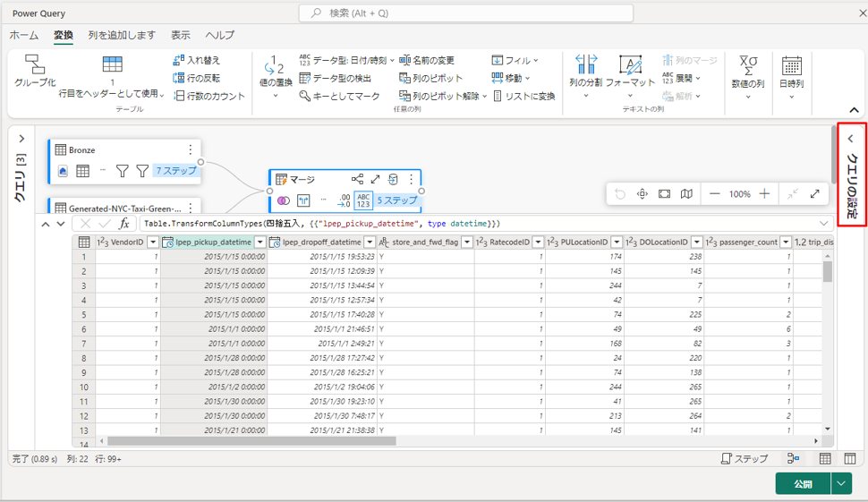Click the 公開 (Publish) button
This screenshot has height=502, width=868.
(x=803, y=483)
